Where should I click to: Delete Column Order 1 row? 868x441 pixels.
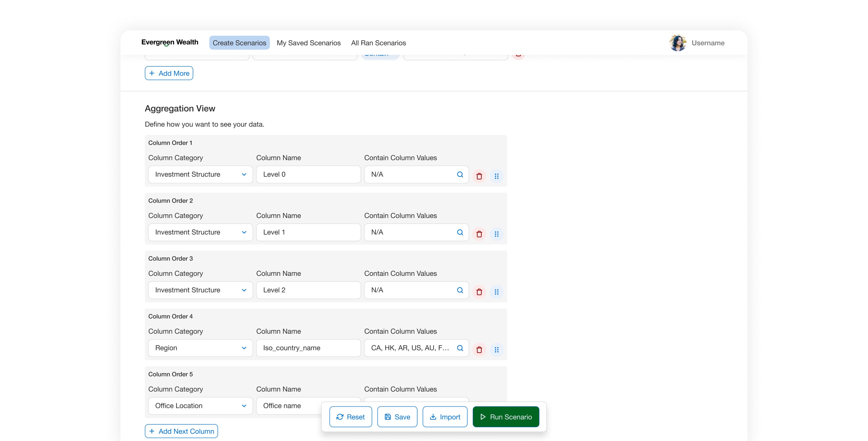click(x=479, y=176)
